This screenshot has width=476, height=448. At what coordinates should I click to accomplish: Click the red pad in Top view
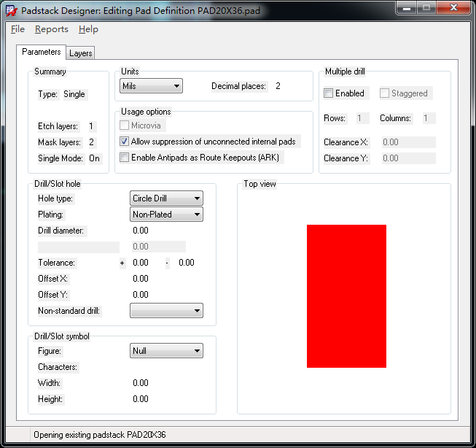[346, 296]
